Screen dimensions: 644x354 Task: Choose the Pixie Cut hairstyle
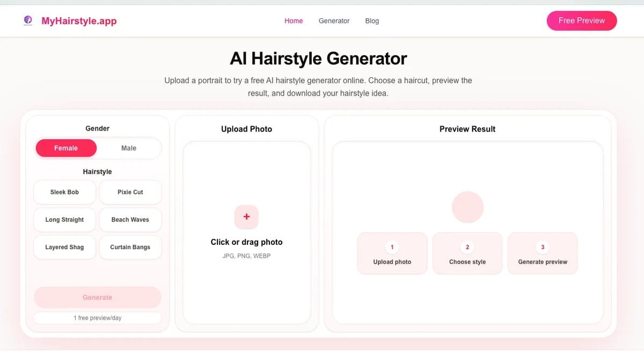(x=130, y=192)
